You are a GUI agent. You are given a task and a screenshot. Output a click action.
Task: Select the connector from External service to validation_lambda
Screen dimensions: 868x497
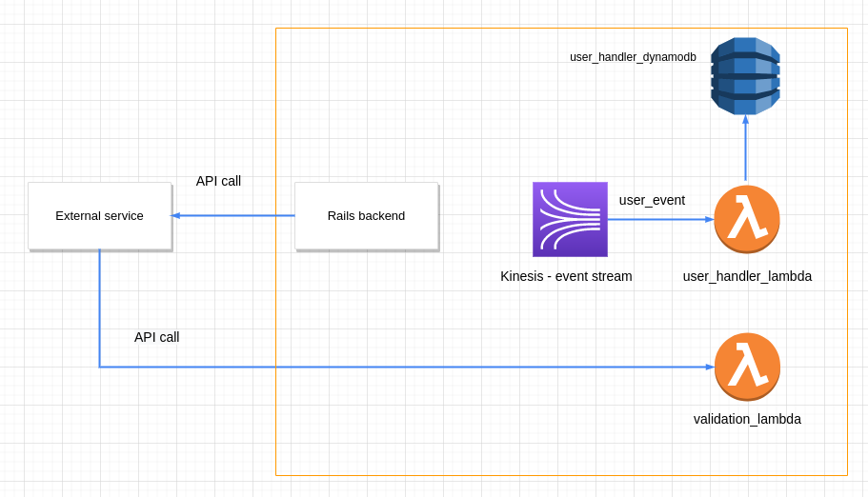pos(407,367)
